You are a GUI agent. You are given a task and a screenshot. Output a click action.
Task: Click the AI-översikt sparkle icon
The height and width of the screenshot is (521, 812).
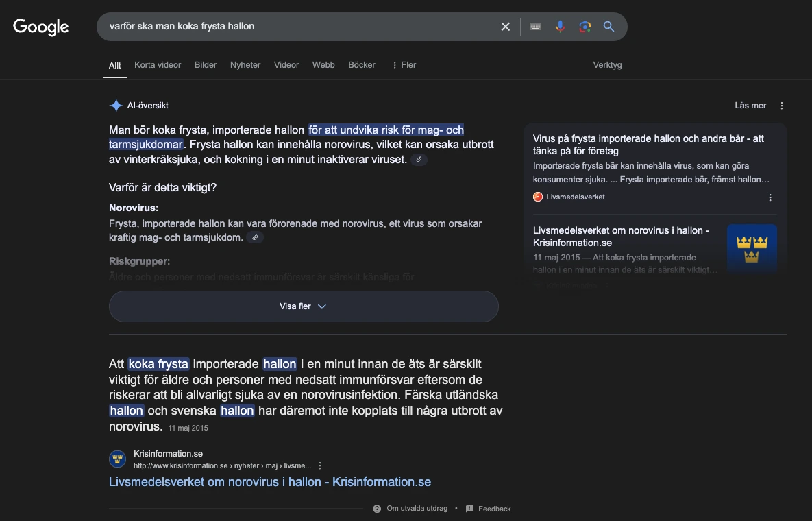(x=114, y=105)
